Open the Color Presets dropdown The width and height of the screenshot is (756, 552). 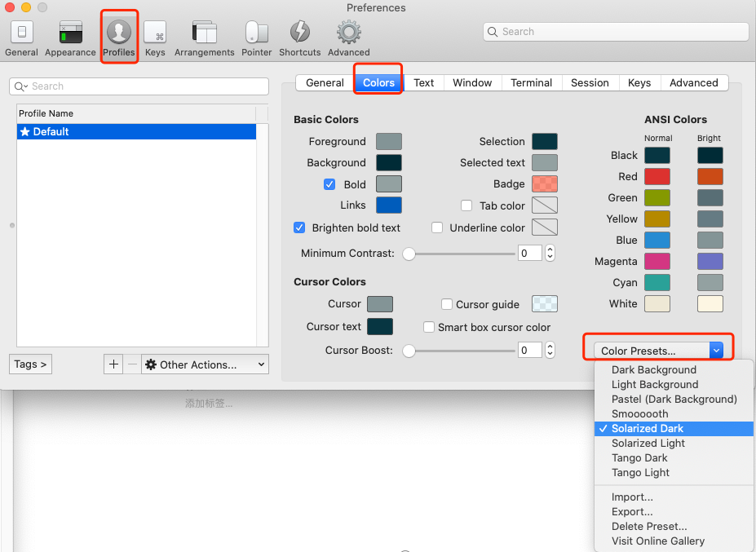point(659,351)
